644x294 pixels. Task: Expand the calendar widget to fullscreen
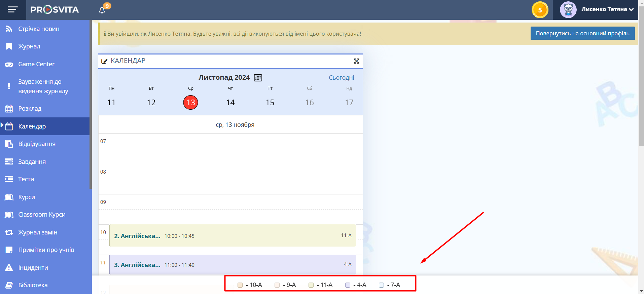pos(356,61)
